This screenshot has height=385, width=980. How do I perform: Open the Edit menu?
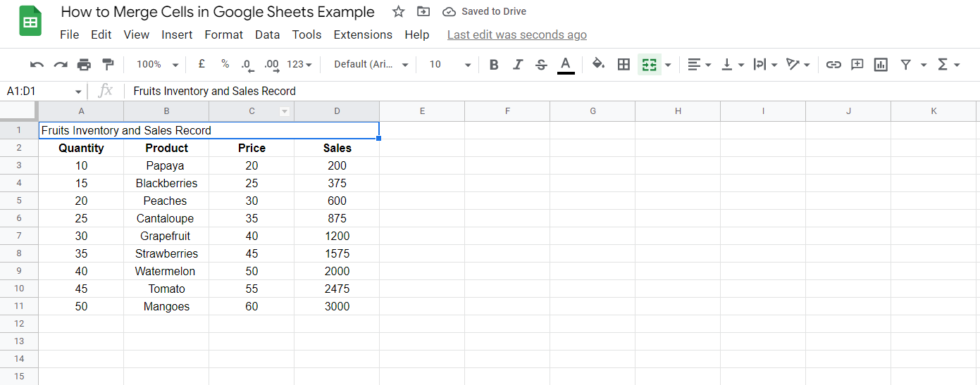pyautogui.click(x=101, y=34)
